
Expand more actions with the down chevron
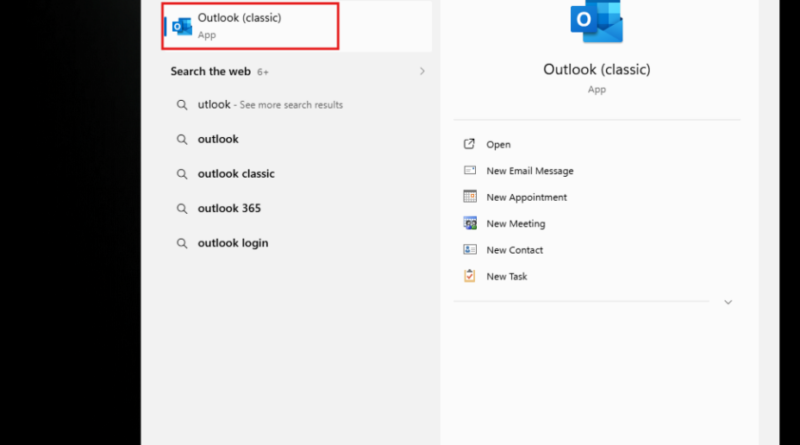[x=728, y=302]
